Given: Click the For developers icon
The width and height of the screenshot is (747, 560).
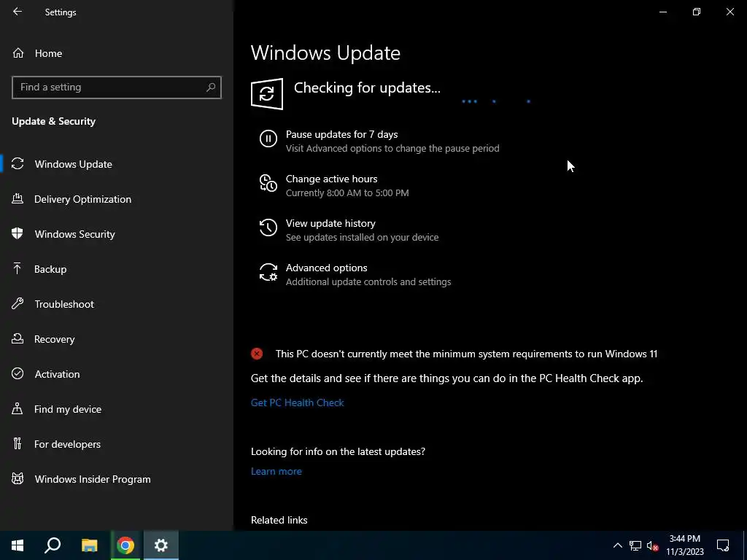Looking at the screenshot, I should pyautogui.click(x=18, y=444).
